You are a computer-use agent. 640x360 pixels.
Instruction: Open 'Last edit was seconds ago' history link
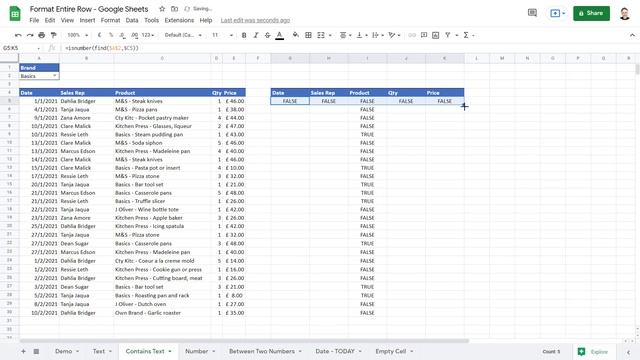point(256,20)
